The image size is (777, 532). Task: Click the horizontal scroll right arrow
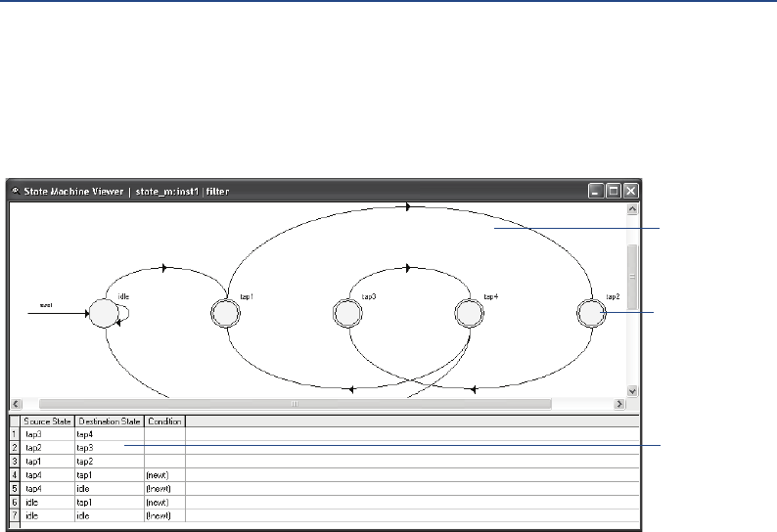(x=618, y=403)
